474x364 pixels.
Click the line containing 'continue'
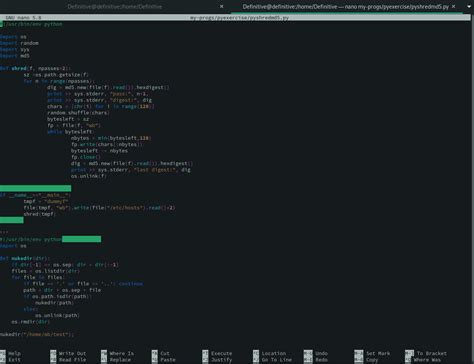click(83, 284)
